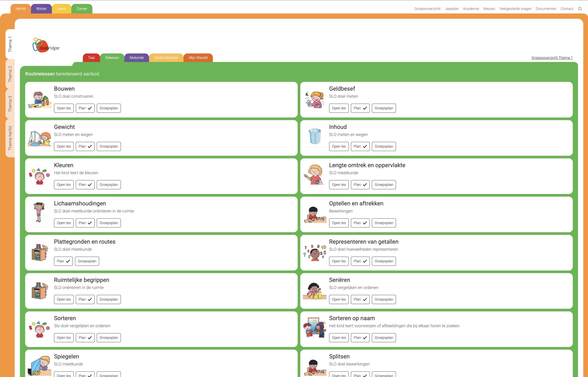The width and height of the screenshot is (588, 377).
Task: Open Veelgestelde vragen in top navigation
Action: click(x=515, y=9)
